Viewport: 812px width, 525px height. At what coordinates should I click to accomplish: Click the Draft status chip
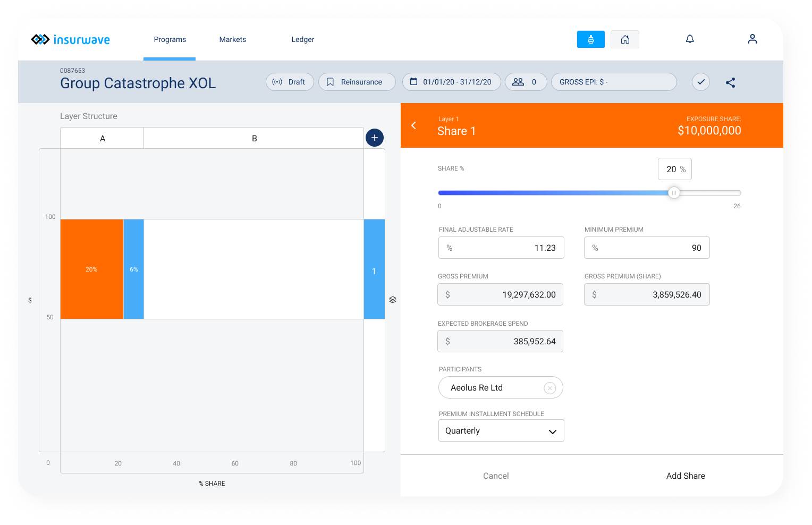point(290,82)
